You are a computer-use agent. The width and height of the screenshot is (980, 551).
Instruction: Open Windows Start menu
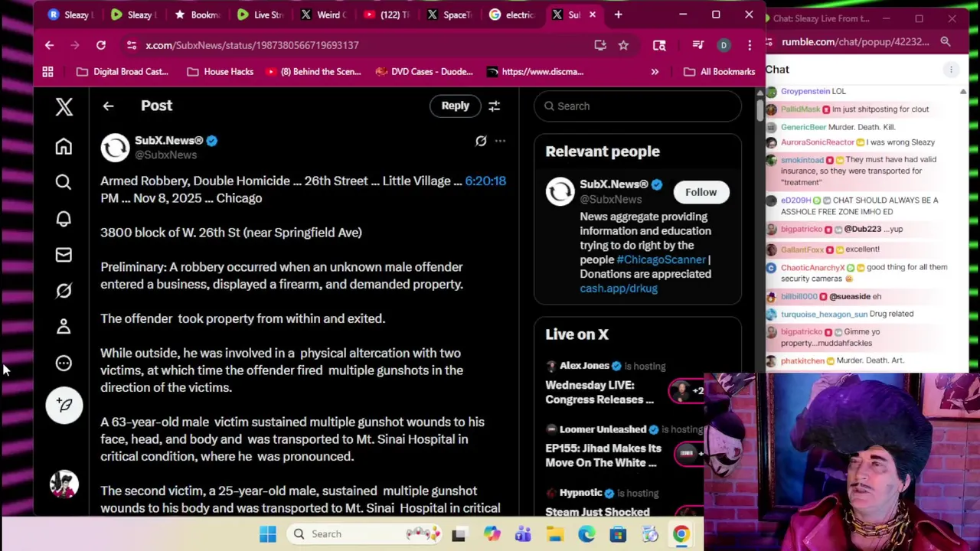267,534
